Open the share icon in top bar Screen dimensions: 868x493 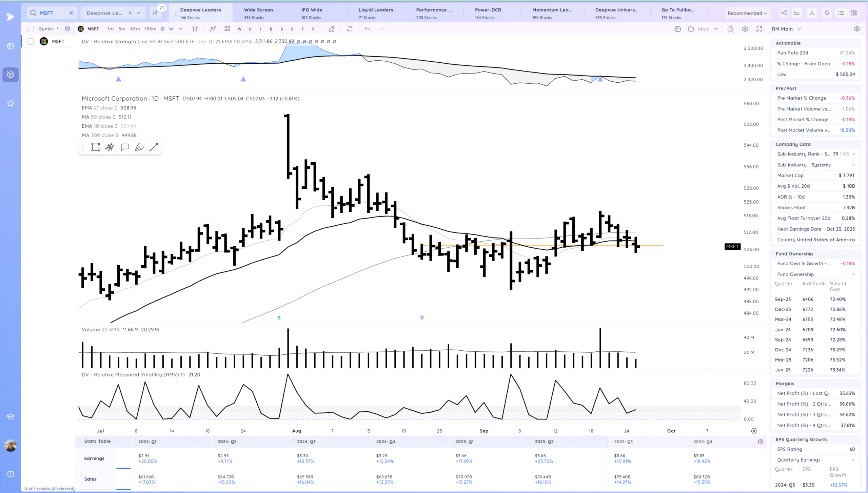pyautogui.click(x=784, y=13)
